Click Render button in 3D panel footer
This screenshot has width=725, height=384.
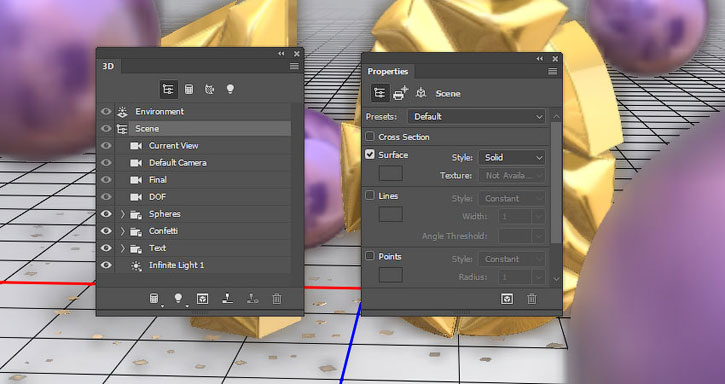coord(202,299)
